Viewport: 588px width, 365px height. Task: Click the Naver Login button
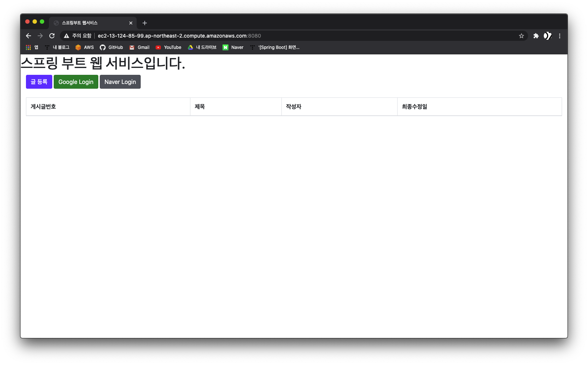coord(120,82)
